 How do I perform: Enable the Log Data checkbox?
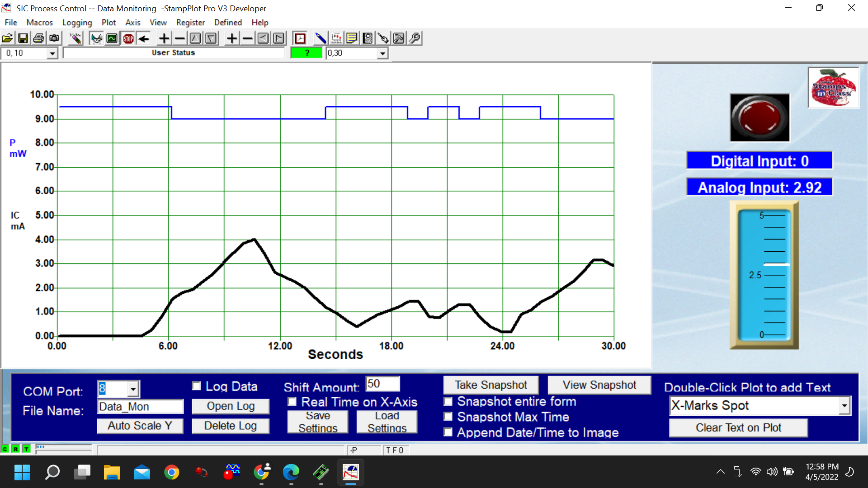click(x=196, y=385)
